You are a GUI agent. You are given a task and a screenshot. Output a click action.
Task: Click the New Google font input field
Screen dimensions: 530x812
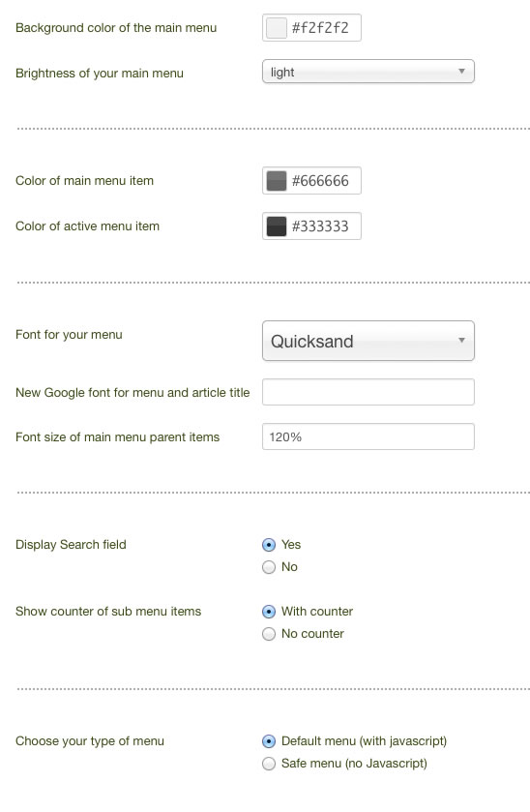(368, 392)
